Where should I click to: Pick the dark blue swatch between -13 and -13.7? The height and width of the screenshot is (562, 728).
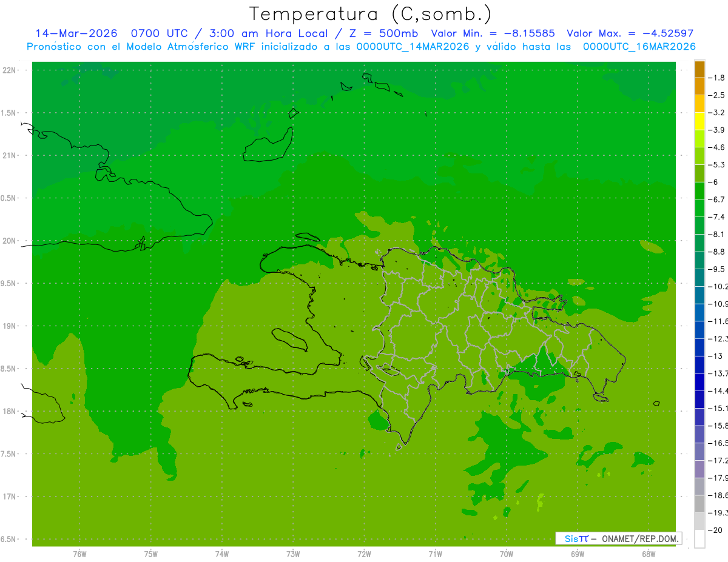click(x=699, y=364)
